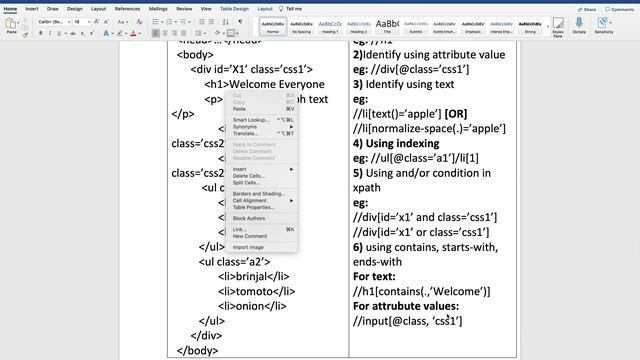Screen dimensions: 640x360
Task: Click the bulleted list icon
Action: [155, 22]
